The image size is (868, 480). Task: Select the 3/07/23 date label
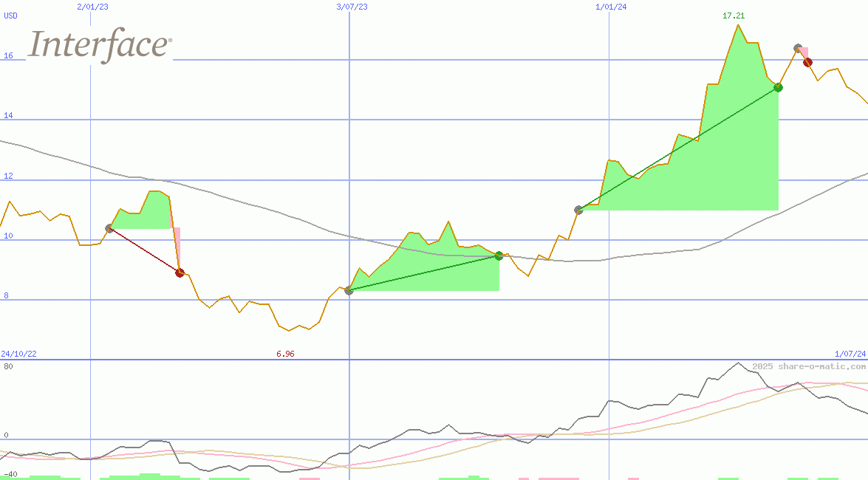point(352,7)
